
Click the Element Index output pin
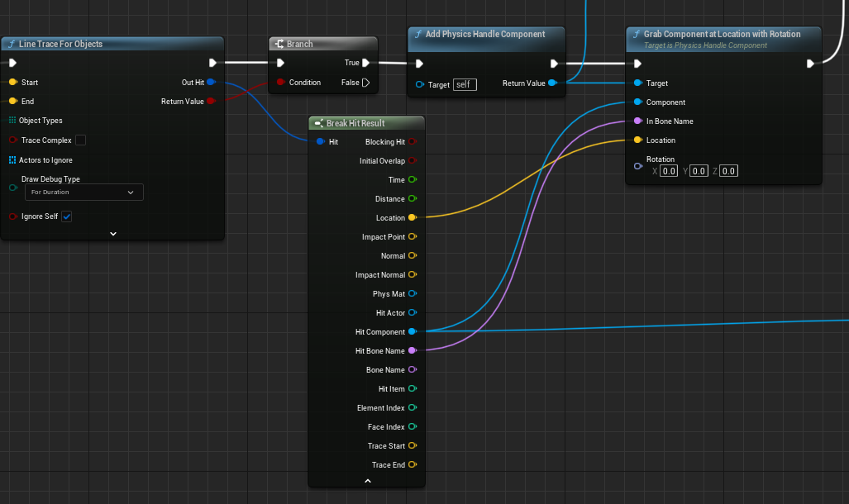click(x=413, y=407)
